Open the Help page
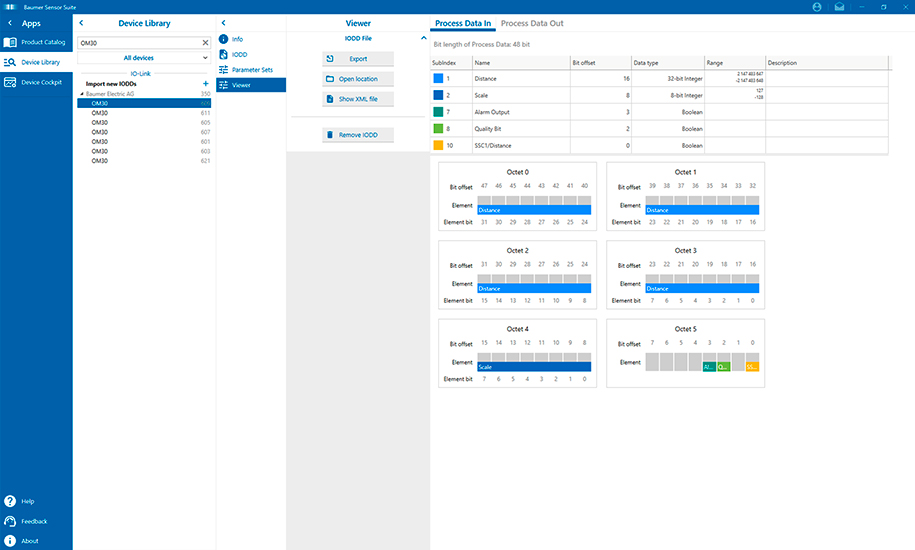The image size is (915, 550). tap(28, 501)
